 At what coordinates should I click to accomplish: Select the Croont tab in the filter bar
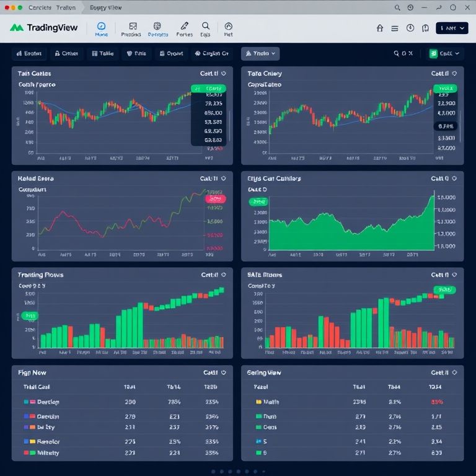170,54
